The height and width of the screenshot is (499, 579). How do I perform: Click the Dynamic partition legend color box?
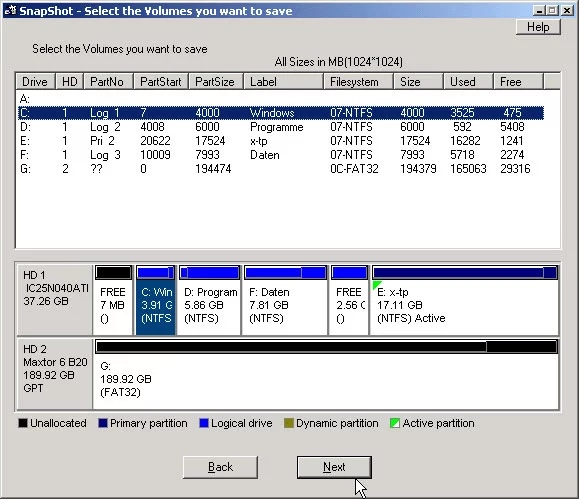289,423
